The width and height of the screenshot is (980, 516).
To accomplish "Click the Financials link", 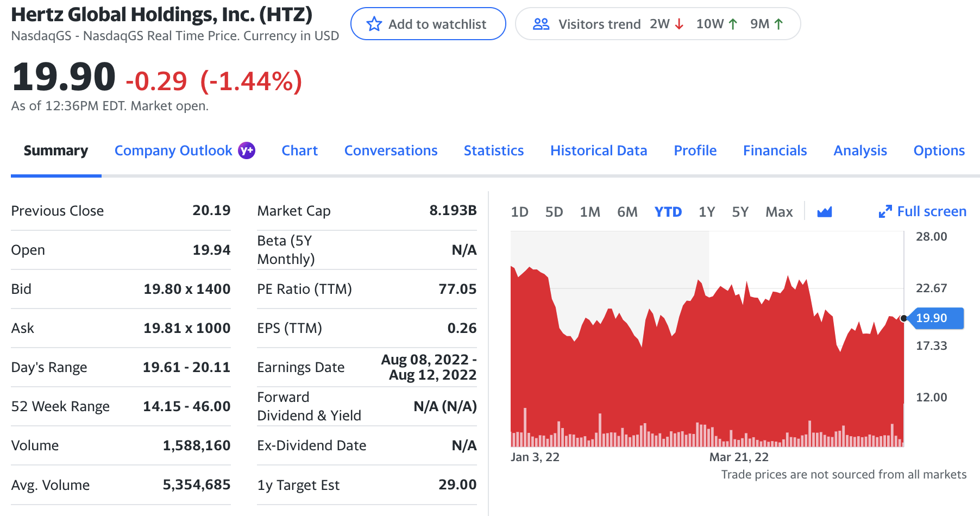I will [775, 150].
